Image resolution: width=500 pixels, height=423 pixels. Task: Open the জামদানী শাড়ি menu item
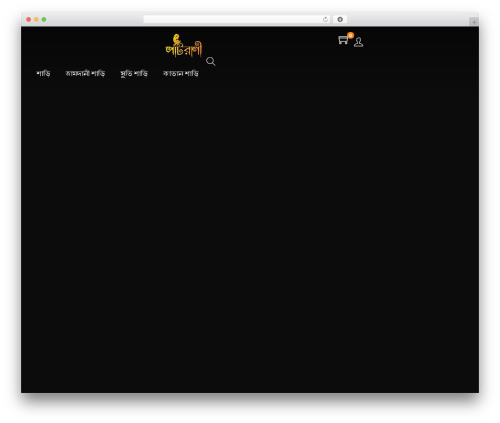point(85,73)
